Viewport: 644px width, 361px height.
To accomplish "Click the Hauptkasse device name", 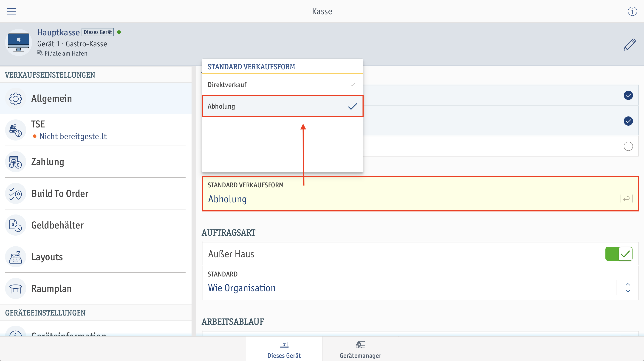I will [x=59, y=33].
